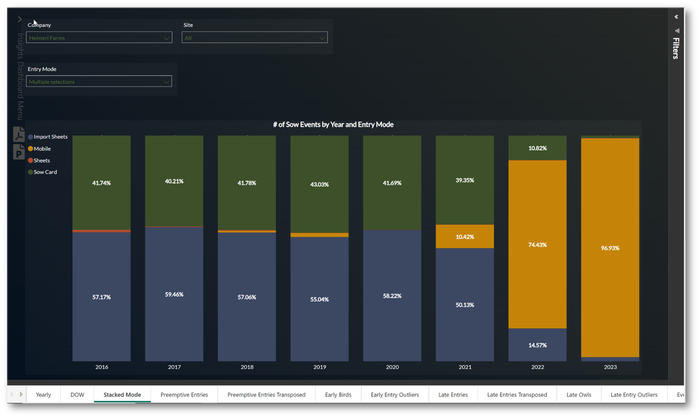The height and width of the screenshot is (418, 700).
Task: Expand the Filters pane chevron
Action: tap(675, 17)
